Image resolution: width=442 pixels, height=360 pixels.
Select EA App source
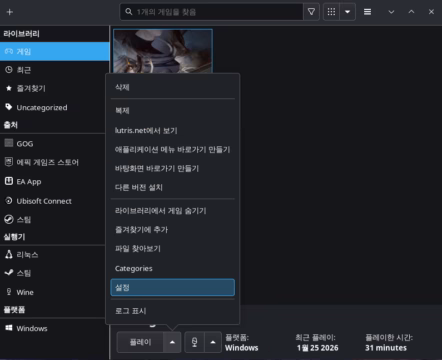click(x=53, y=182)
